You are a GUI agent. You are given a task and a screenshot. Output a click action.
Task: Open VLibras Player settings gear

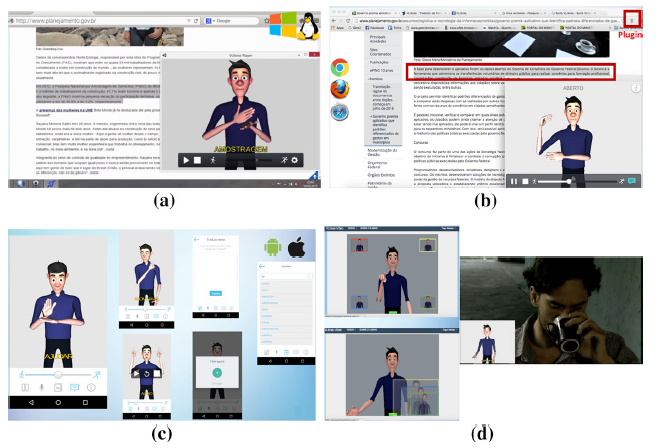pos(294,160)
